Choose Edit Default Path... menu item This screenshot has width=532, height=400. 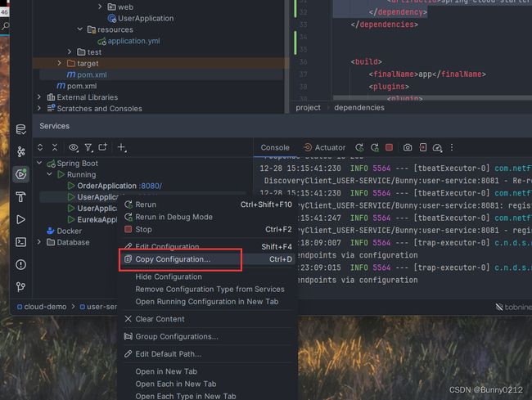coord(208,354)
